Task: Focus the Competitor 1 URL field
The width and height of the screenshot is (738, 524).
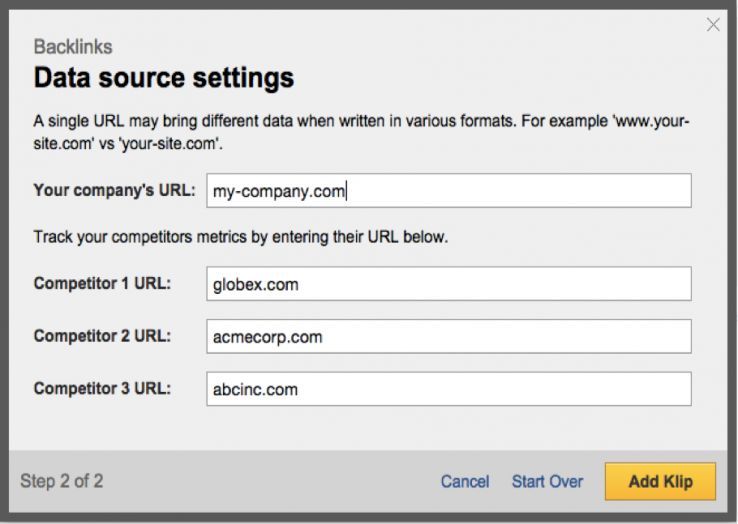Action: click(x=448, y=284)
